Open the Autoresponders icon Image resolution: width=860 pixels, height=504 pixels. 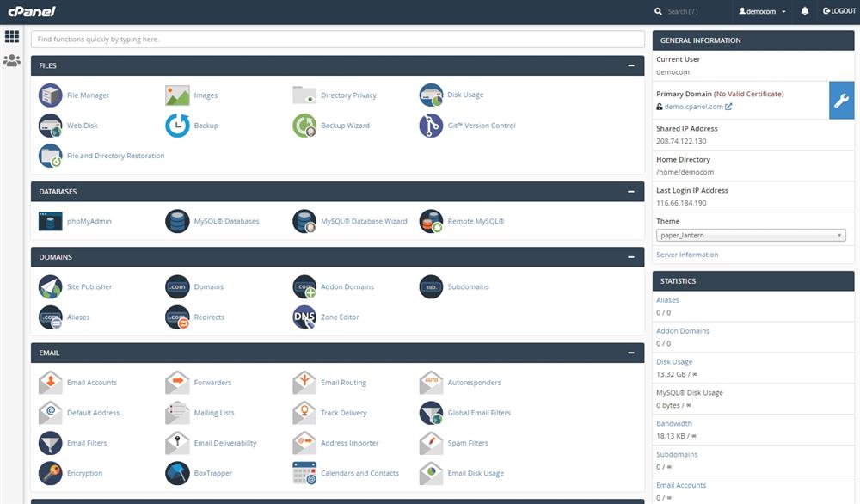431,383
